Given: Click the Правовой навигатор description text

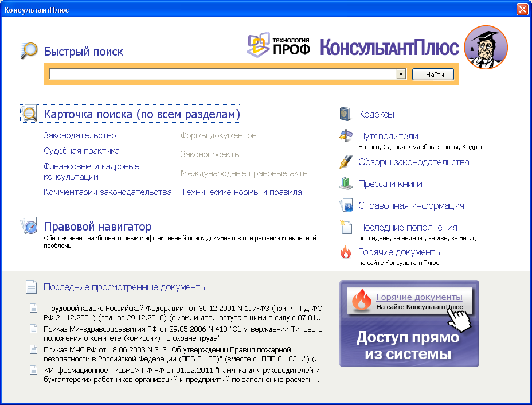Looking at the screenshot, I should 180,242.
